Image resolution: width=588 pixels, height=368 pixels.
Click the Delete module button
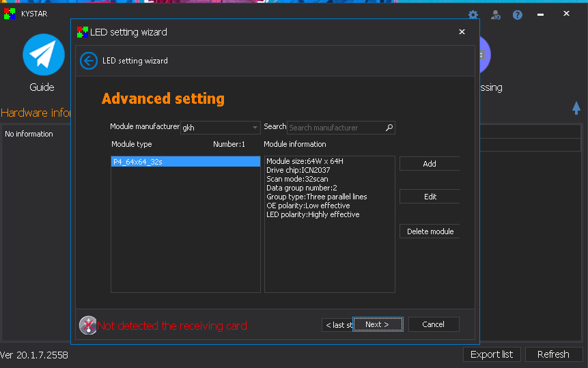(430, 231)
